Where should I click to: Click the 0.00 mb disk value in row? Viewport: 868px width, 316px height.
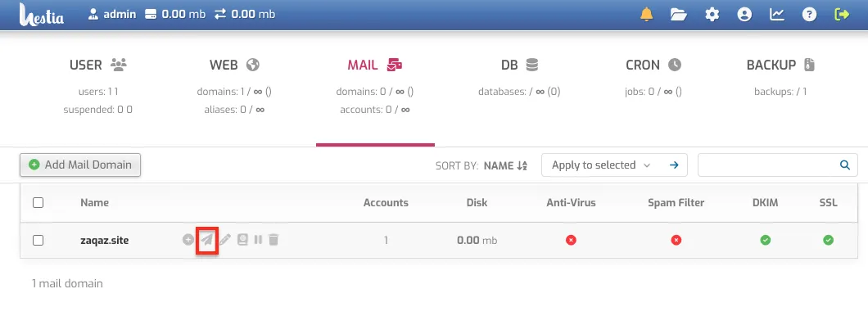pyautogui.click(x=477, y=240)
